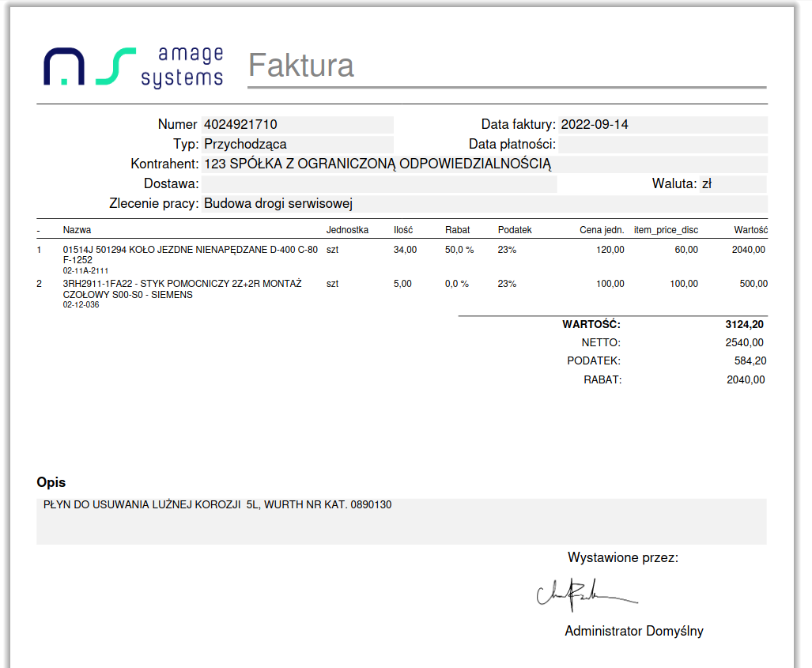Click the Data faktury field 2022-09-14
Image resolution: width=812 pixels, height=668 pixels.
(663, 125)
